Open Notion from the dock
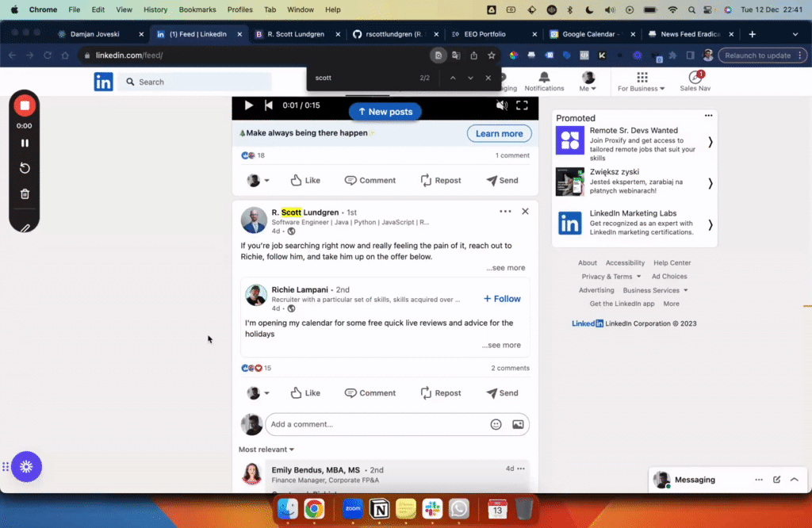 pyautogui.click(x=380, y=509)
